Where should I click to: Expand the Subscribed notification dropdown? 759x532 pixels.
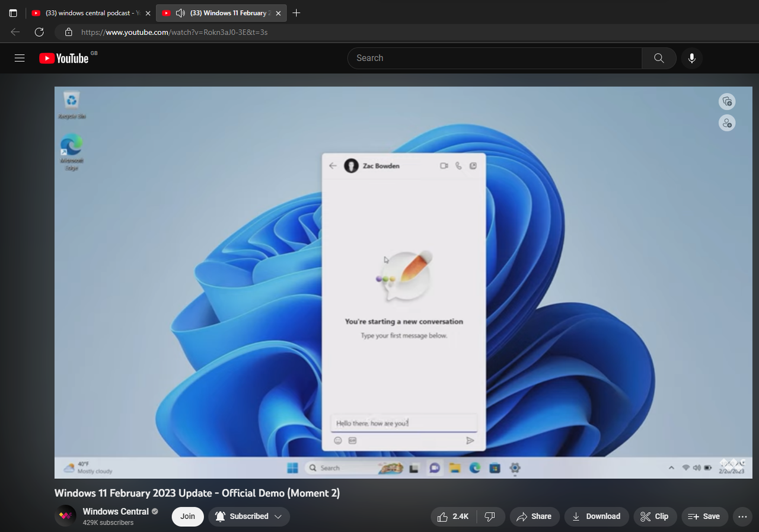point(249,517)
